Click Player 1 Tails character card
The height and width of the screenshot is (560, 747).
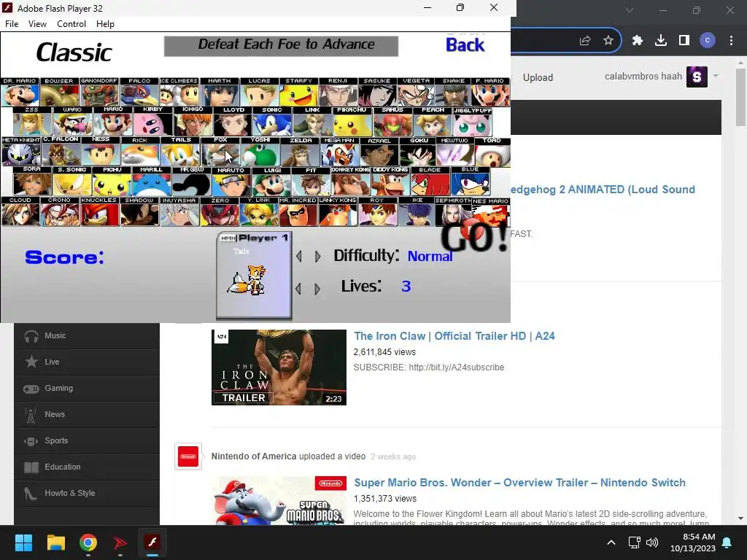pyautogui.click(x=254, y=275)
